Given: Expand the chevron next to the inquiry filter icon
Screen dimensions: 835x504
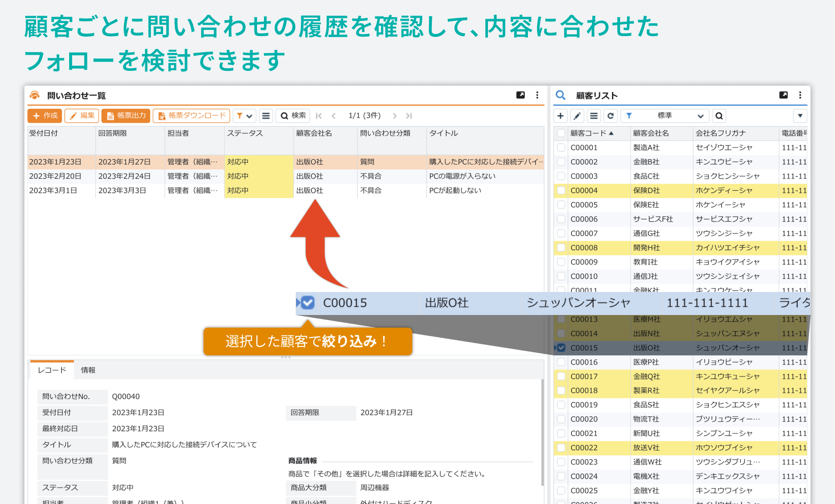Looking at the screenshot, I should click(248, 116).
